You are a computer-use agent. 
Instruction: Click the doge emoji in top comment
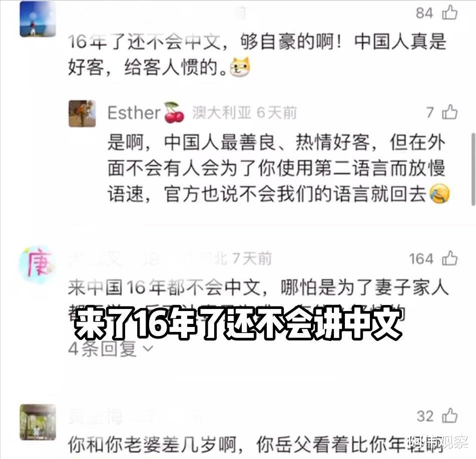coord(240,66)
